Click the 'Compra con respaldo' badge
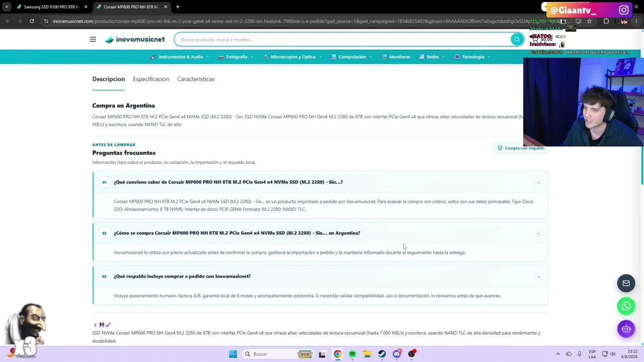The image size is (644, 362). pos(521,148)
